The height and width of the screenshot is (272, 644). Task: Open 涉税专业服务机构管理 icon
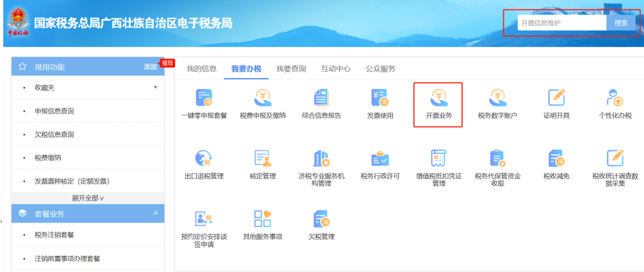(x=321, y=159)
